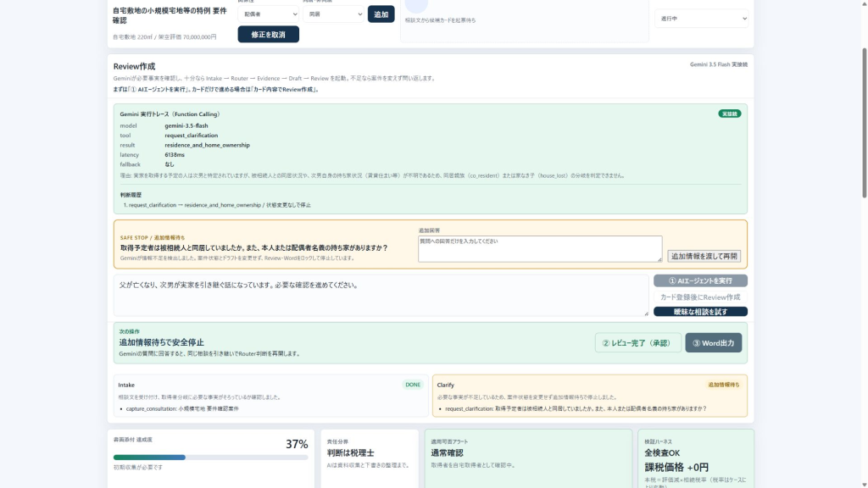Try 曖昧な相談を試す button

point(700,312)
